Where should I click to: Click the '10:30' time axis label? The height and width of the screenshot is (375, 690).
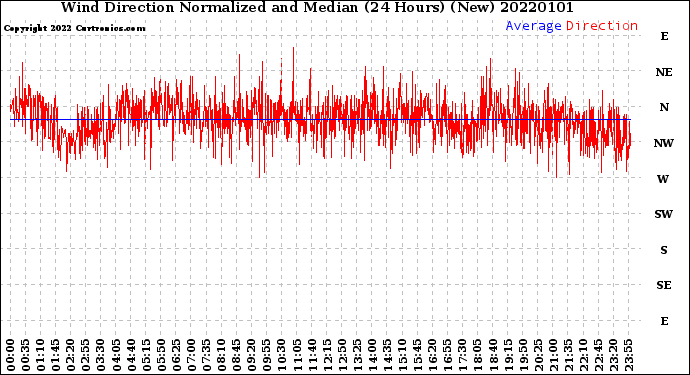[x=282, y=355]
